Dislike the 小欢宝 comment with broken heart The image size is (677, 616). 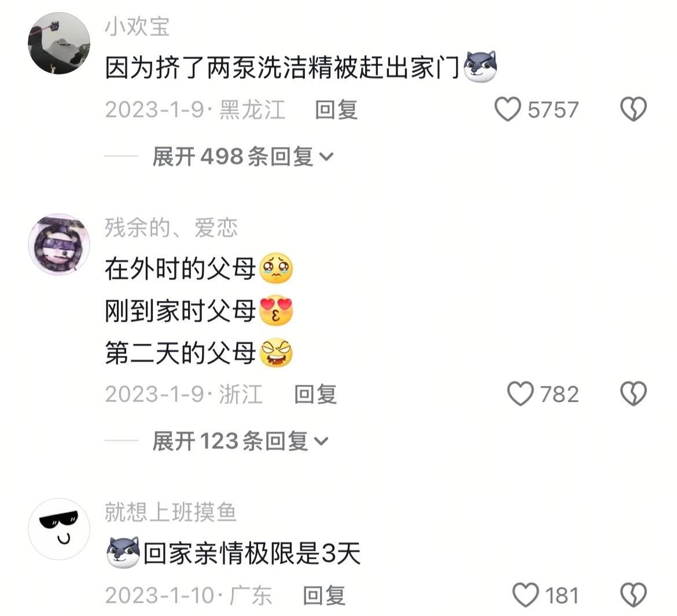634,109
